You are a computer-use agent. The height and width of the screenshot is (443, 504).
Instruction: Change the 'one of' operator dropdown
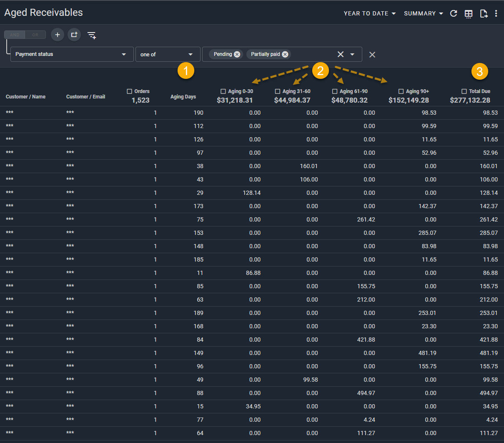coord(168,54)
